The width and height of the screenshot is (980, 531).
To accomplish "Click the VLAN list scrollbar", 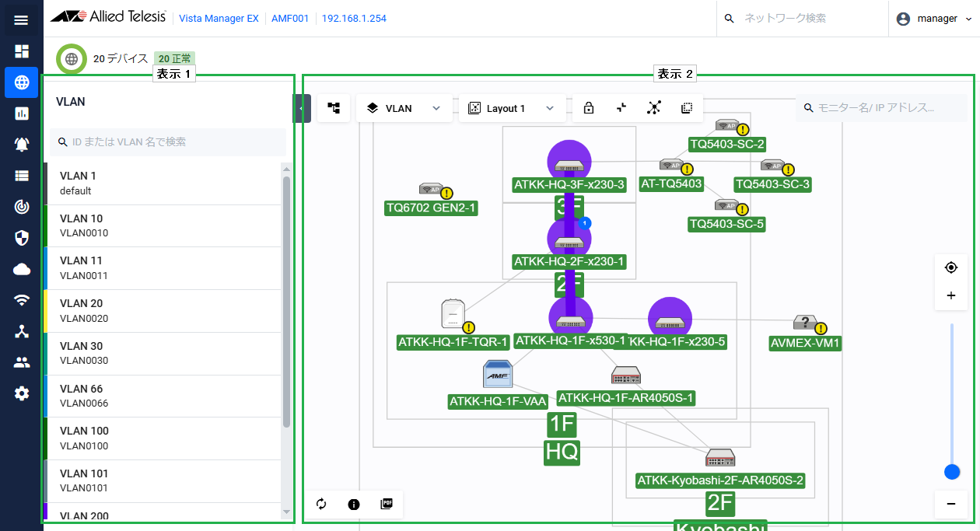I will (286, 302).
